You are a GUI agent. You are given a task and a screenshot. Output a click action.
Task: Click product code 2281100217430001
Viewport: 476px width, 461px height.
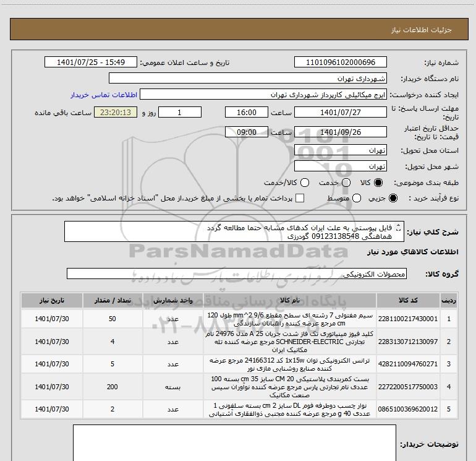pos(408,319)
